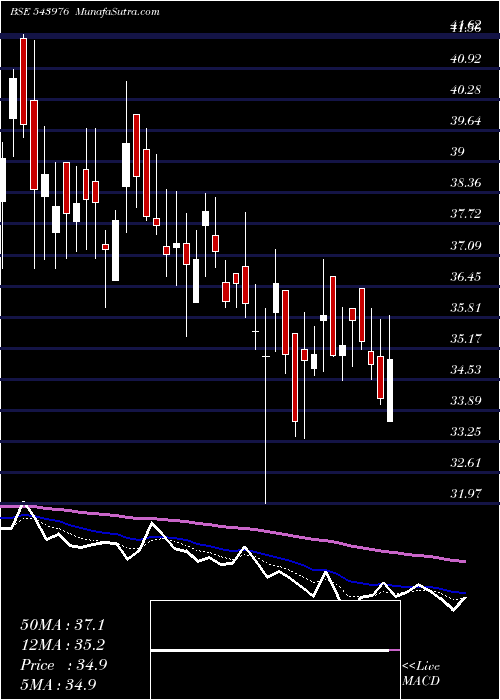Click the tallest red candle near 41.5
500x700 pixels.
[x=23, y=81]
